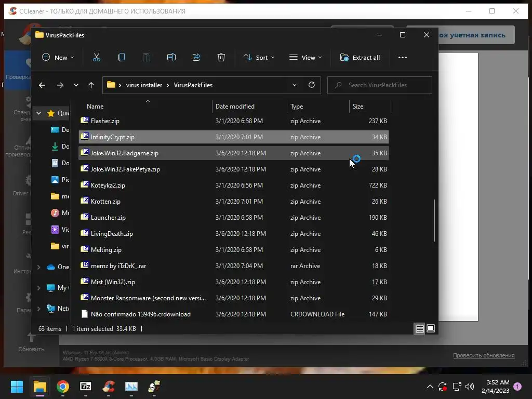The width and height of the screenshot is (532, 399).
Task: Click the Cut scissors icon
Action: coord(96,57)
